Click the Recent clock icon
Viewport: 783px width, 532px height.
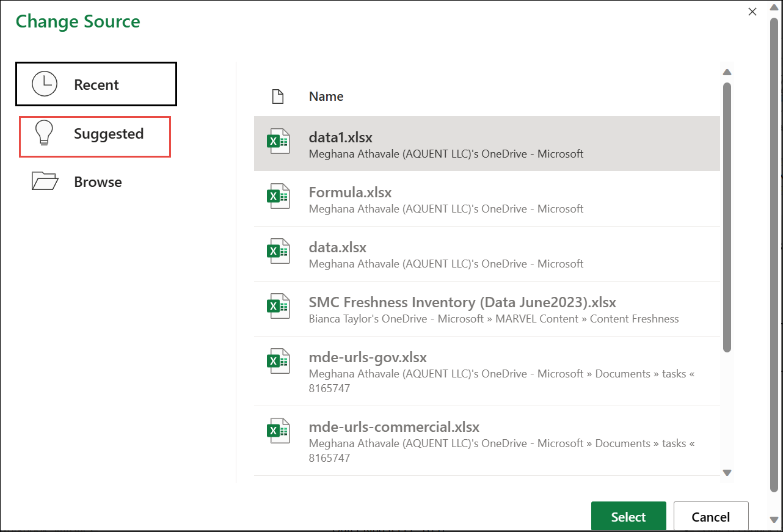click(x=43, y=84)
